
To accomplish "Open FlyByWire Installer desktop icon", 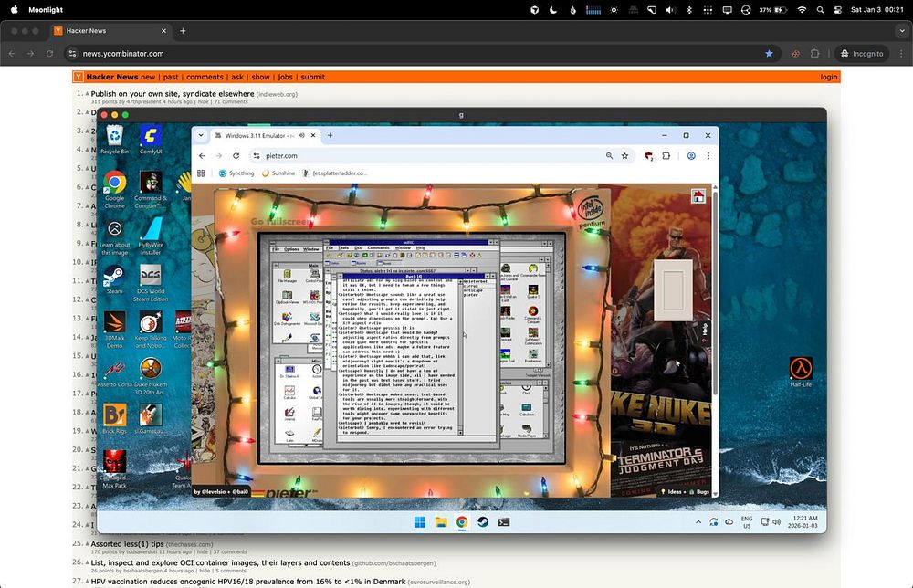I will coord(151,236).
